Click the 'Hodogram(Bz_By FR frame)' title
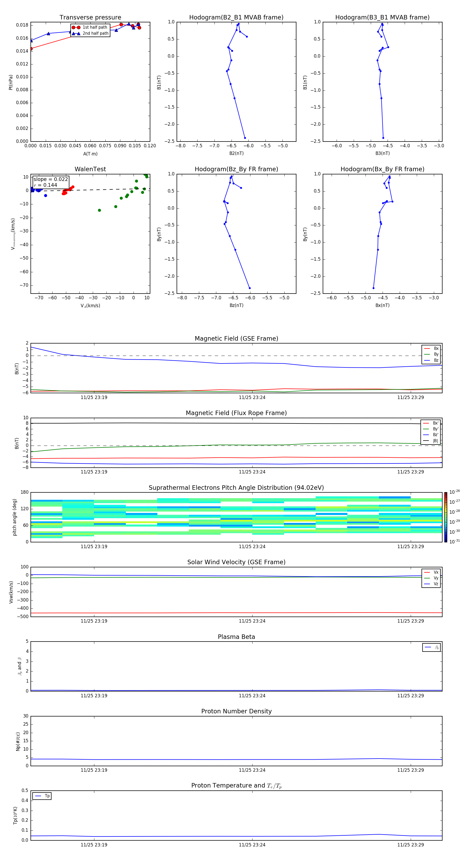Image resolution: width=473 pixels, height=868 pixels. click(236, 169)
